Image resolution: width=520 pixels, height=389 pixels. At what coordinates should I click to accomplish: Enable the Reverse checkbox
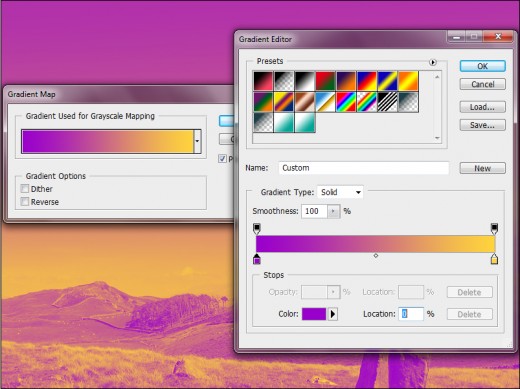pyautogui.click(x=25, y=202)
